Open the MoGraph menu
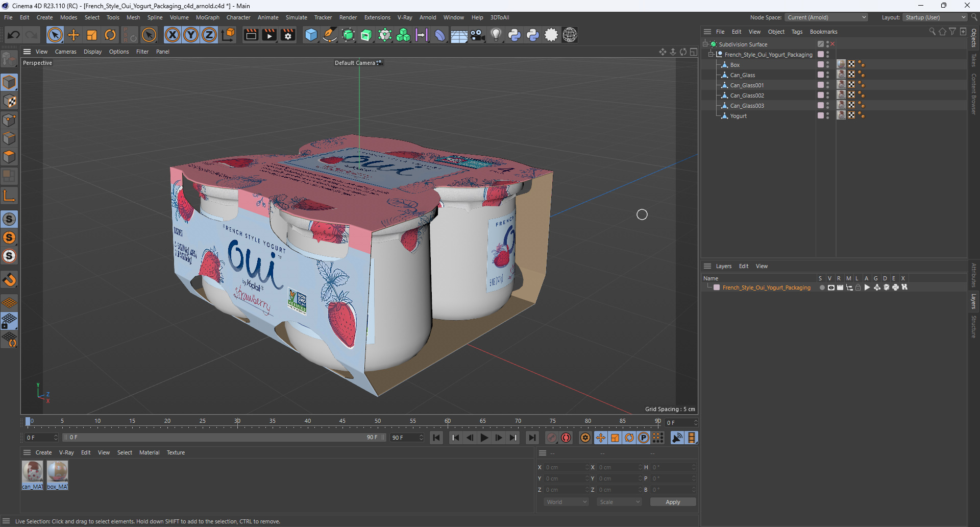 pyautogui.click(x=207, y=17)
